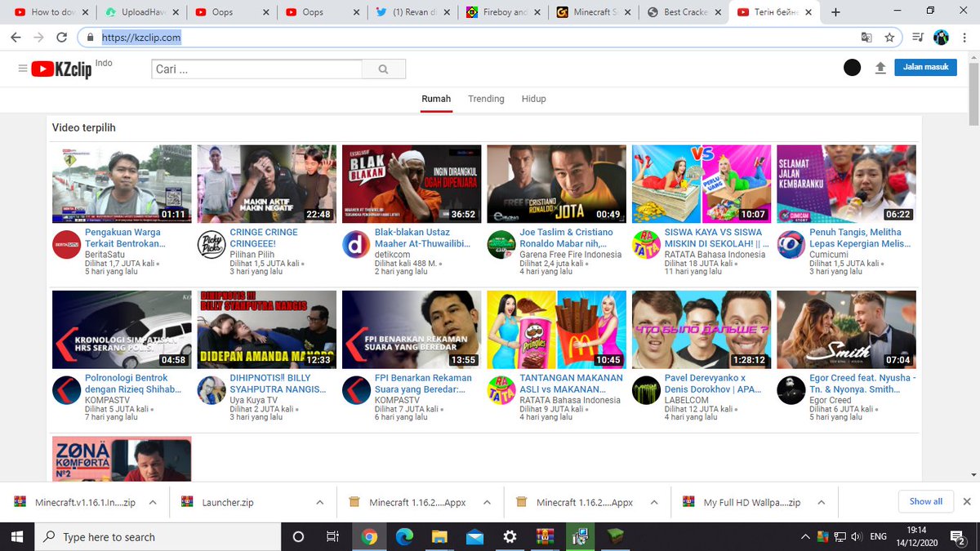Image resolution: width=980 pixels, height=551 pixels.
Task: Click BeritaSatu channel avatar
Action: click(66, 245)
